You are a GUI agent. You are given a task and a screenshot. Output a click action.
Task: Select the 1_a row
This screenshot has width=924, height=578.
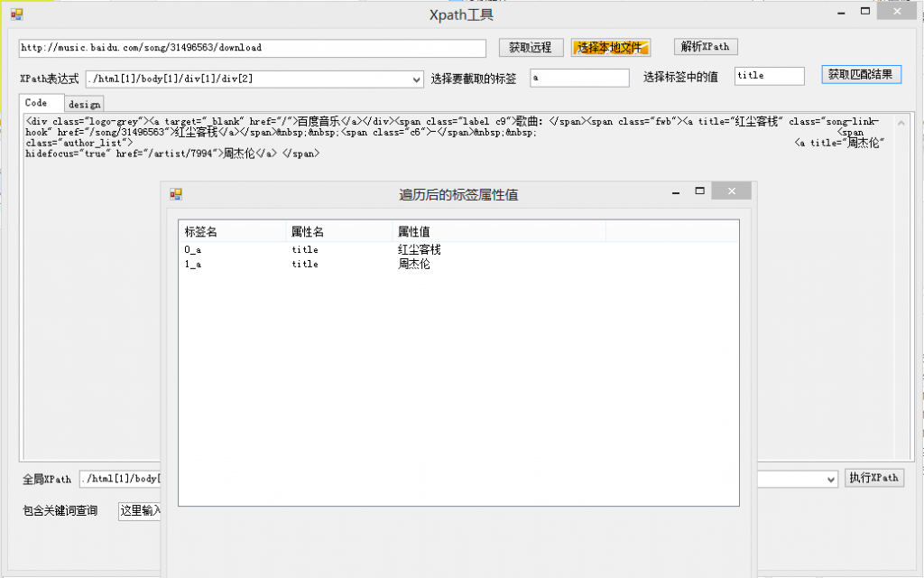click(458, 265)
